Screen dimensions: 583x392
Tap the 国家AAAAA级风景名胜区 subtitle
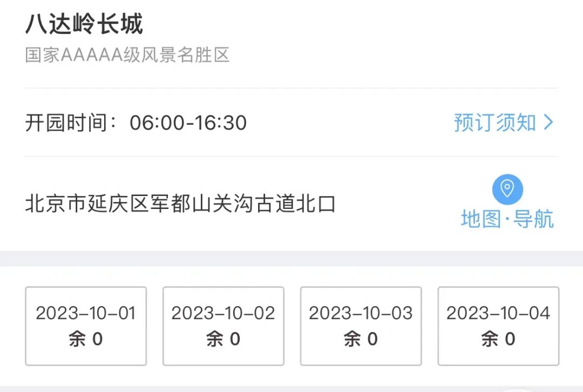(126, 56)
